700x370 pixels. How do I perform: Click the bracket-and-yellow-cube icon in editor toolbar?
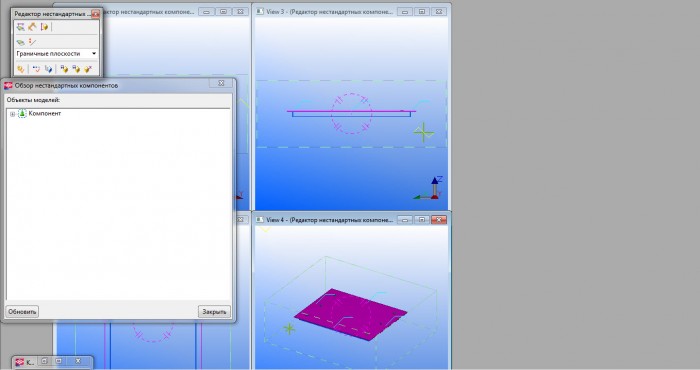[44, 27]
